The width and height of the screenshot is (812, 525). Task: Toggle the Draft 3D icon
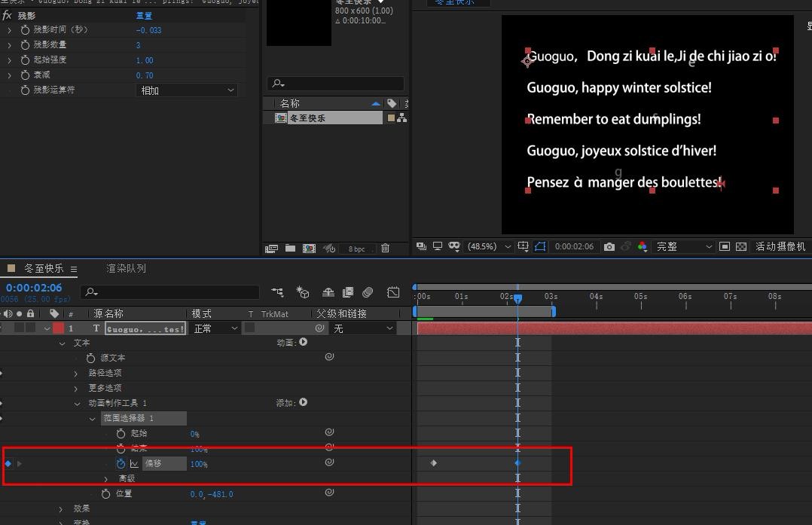303,292
